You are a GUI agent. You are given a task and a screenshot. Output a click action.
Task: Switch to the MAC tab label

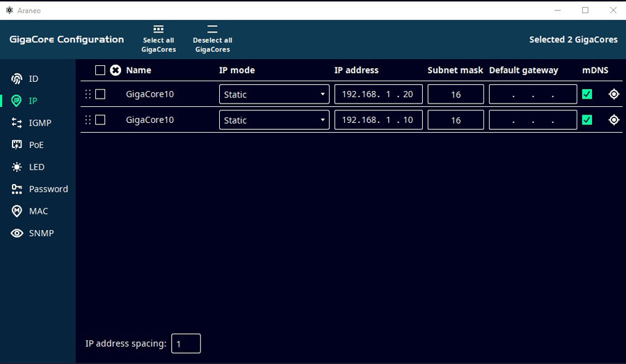coord(38,211)
